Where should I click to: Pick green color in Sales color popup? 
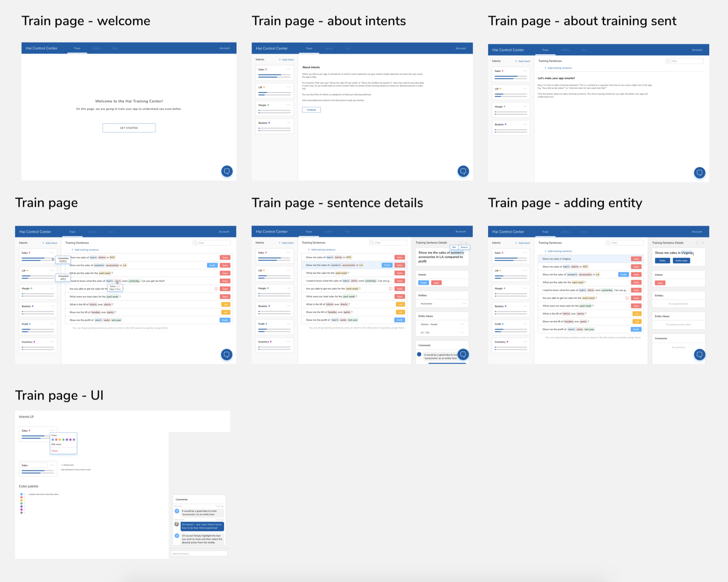63,439
